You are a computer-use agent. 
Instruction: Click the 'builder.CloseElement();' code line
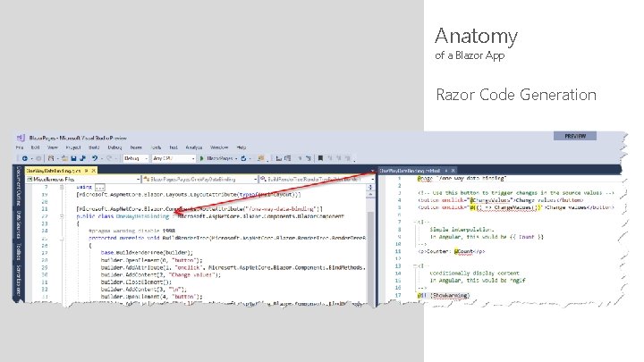pos(136,282)
